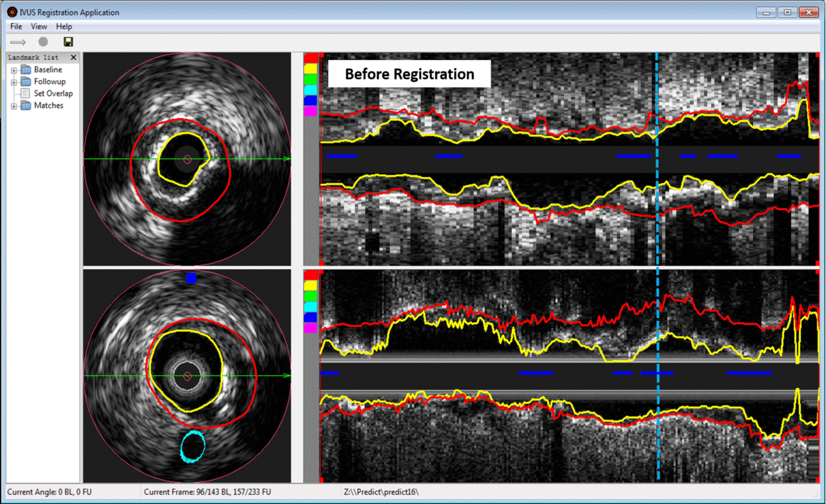Image resolution: width=826 pixels, height=504 pixels.
Task: Click the floppy disk save icon
Action: tap(68, 42)
